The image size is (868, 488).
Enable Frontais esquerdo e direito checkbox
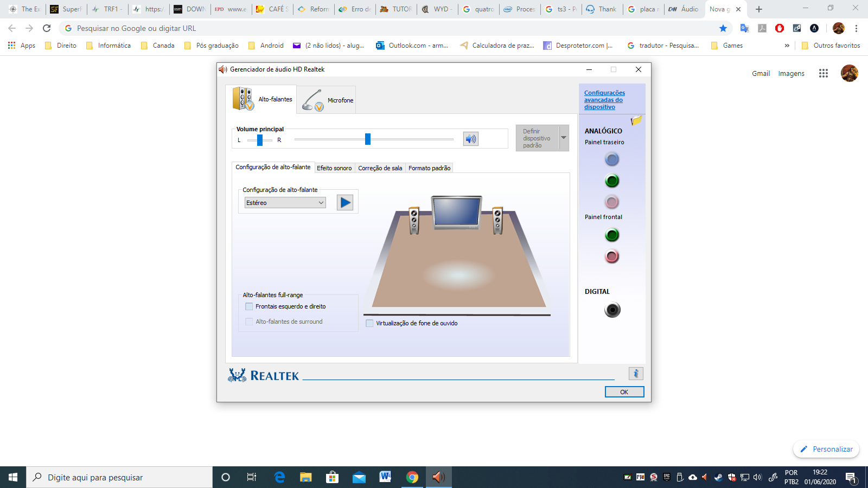249,306
